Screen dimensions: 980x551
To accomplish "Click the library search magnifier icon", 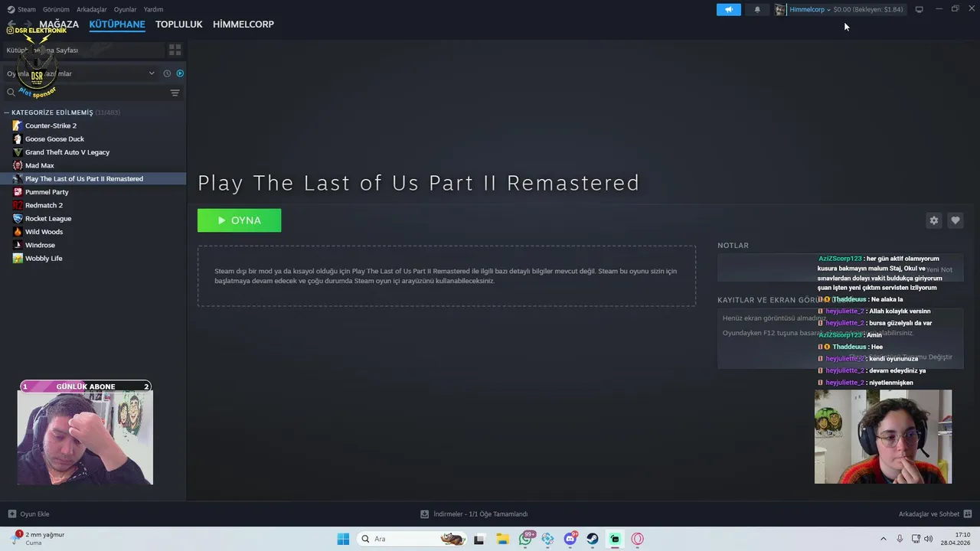I will (11, 92).
